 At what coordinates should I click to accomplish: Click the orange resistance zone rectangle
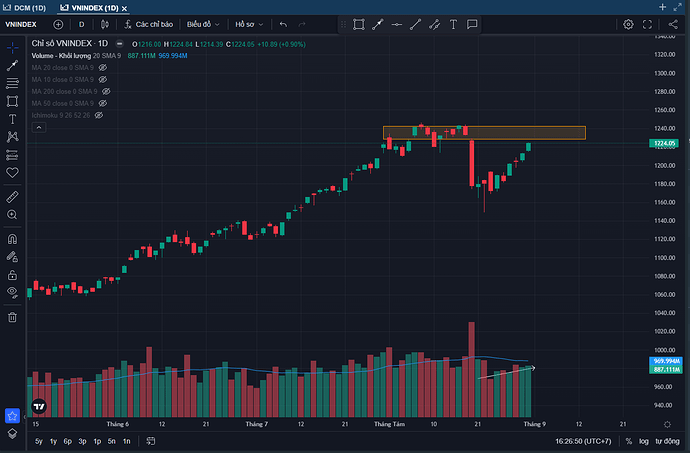click(484, 133)
